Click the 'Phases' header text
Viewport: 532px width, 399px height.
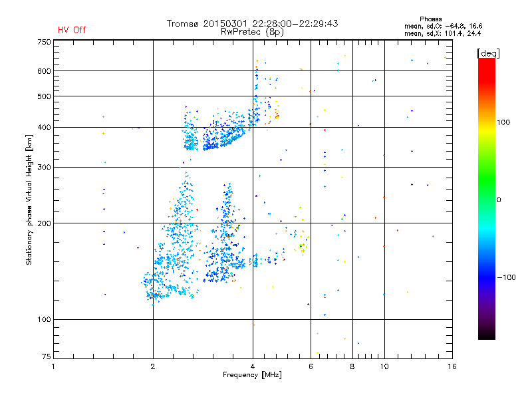point(430,19)
